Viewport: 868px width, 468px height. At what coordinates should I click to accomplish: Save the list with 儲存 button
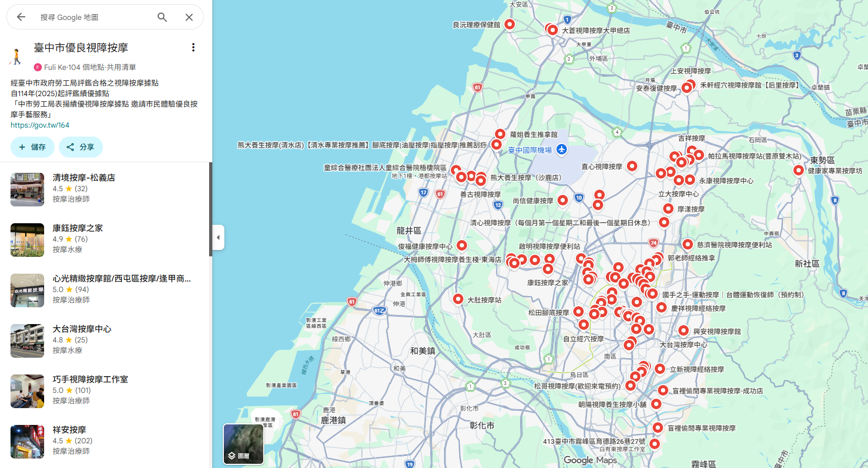pos(32,147)
